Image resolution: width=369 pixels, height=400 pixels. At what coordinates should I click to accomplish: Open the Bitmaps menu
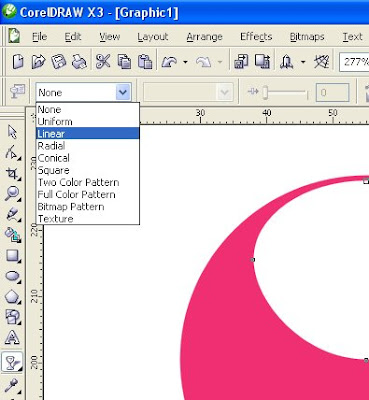tap(307, 37)
